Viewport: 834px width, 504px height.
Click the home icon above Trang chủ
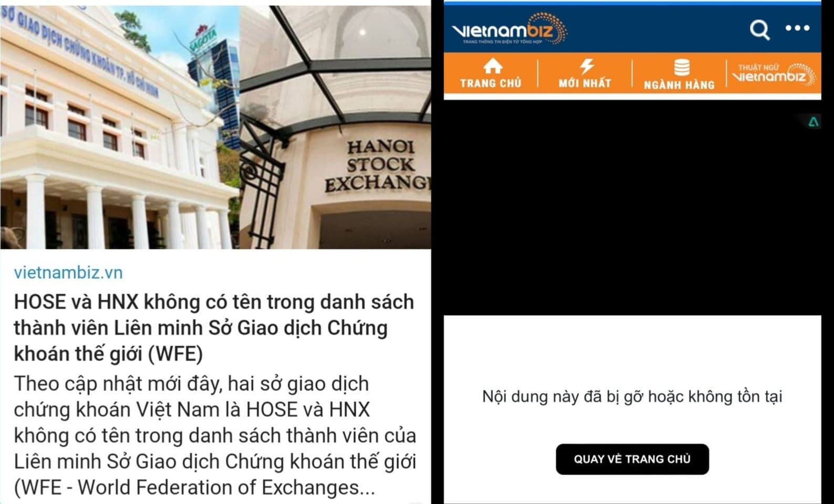tap(492, 66)
